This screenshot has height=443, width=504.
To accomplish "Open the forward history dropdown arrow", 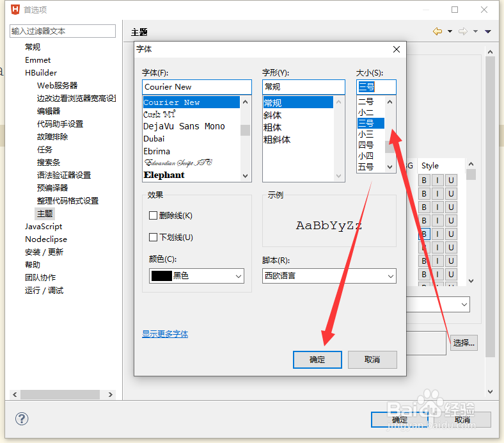I will pyautogui.click(x=475, y=31).
